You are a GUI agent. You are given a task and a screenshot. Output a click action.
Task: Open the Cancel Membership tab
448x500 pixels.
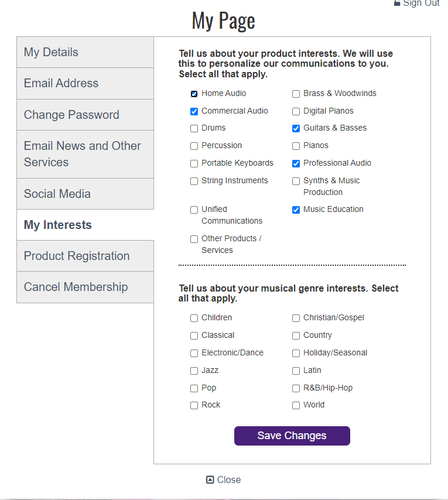(x=85, y=287)
